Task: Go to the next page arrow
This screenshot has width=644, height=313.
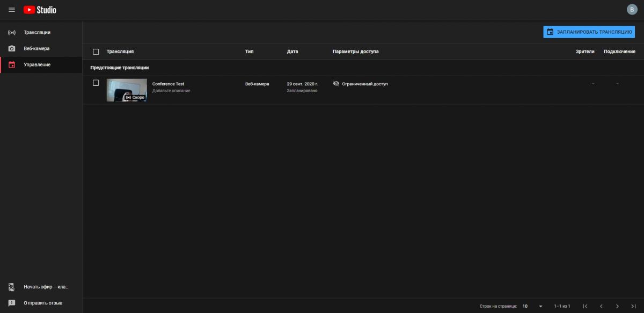Action: point(617,306)
